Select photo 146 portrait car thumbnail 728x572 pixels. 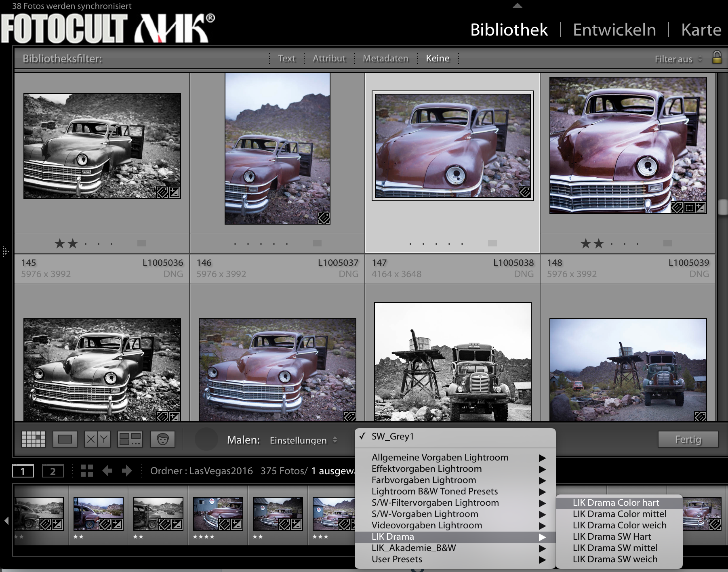coord(278,149)
